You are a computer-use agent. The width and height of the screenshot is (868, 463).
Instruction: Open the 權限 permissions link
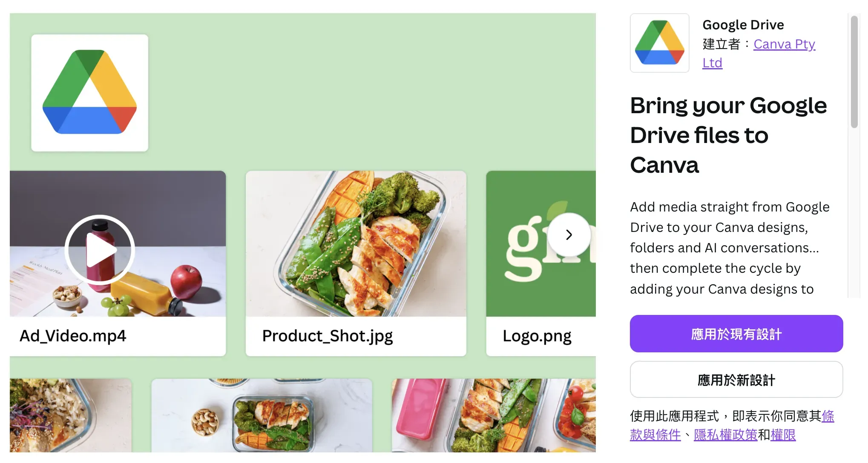click(783, 434)
